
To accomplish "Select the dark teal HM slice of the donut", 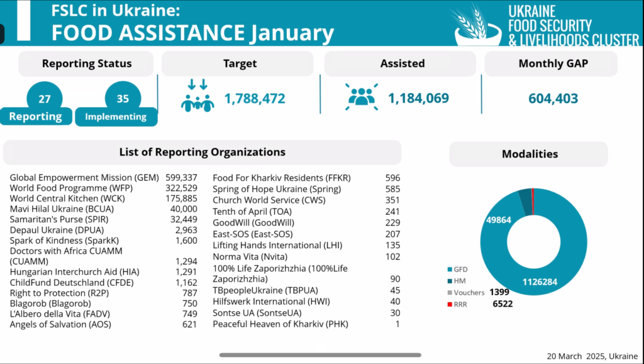I will [x=525, y=202].
